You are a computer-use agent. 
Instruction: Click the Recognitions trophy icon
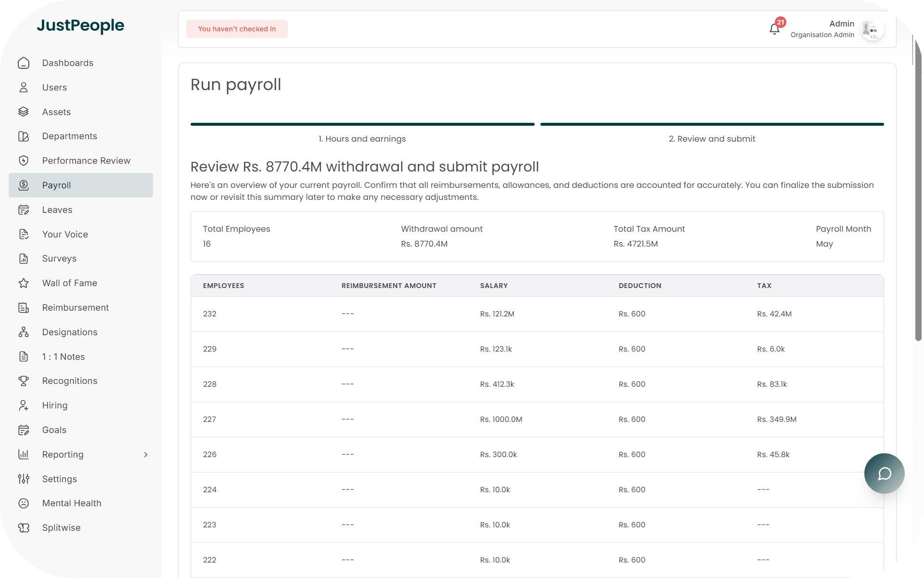point(24,381)
